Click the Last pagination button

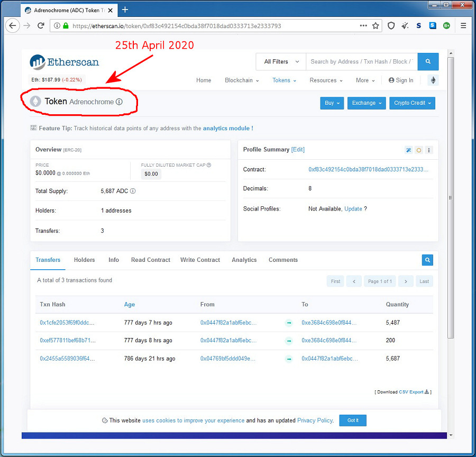424,281
